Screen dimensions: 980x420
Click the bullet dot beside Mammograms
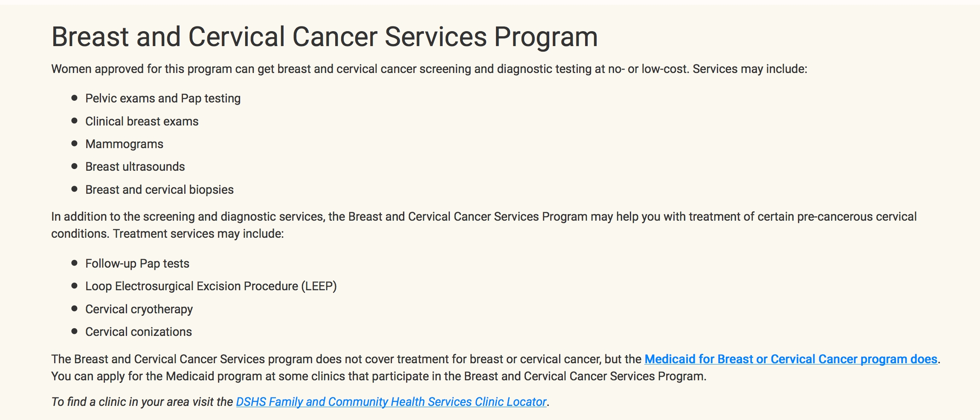[x=75, y=143]
